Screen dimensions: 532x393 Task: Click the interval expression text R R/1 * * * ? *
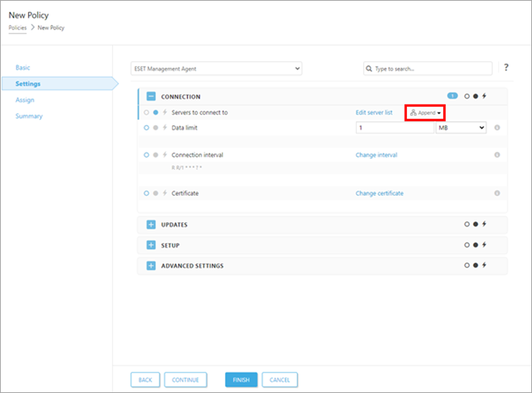pos(186,168)
